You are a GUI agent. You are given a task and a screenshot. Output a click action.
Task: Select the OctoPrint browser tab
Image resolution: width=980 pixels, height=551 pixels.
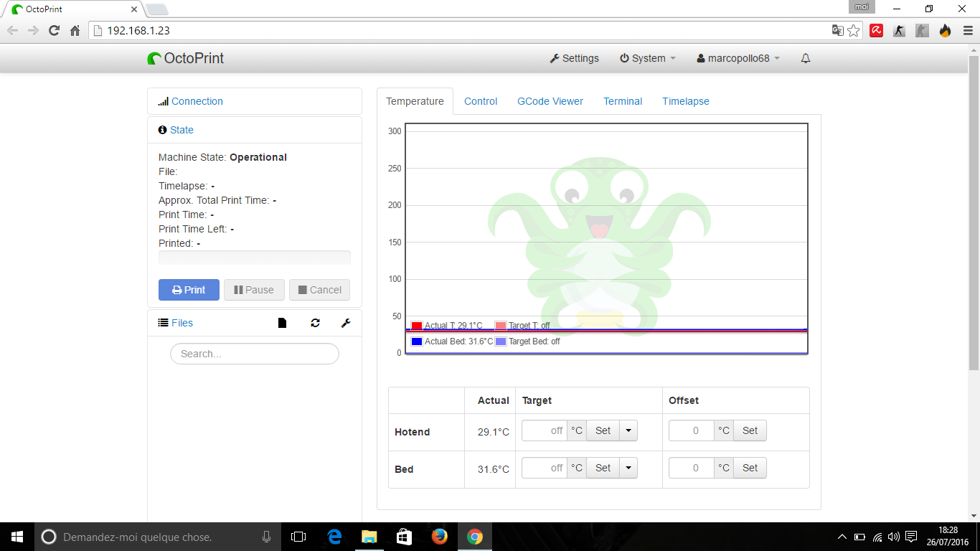click(x=73, y=9)
